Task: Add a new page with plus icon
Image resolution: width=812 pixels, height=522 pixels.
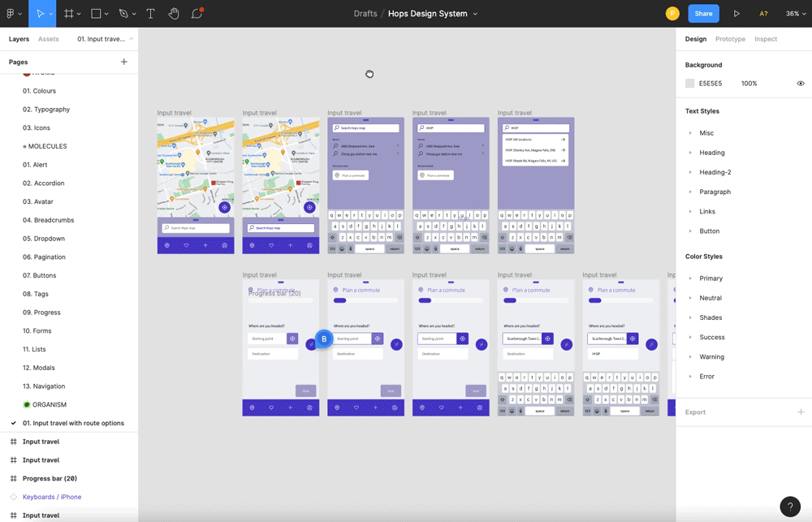Action: (x=123, y=62)
